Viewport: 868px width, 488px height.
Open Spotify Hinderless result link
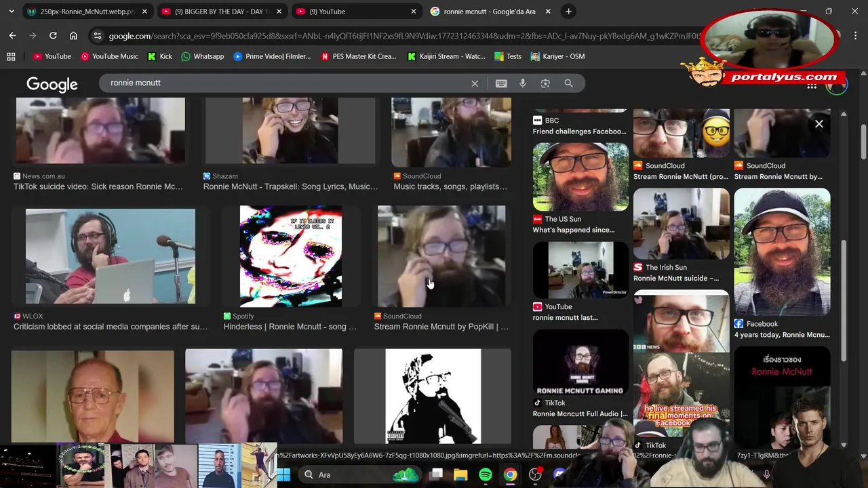[x=290, y=327]
